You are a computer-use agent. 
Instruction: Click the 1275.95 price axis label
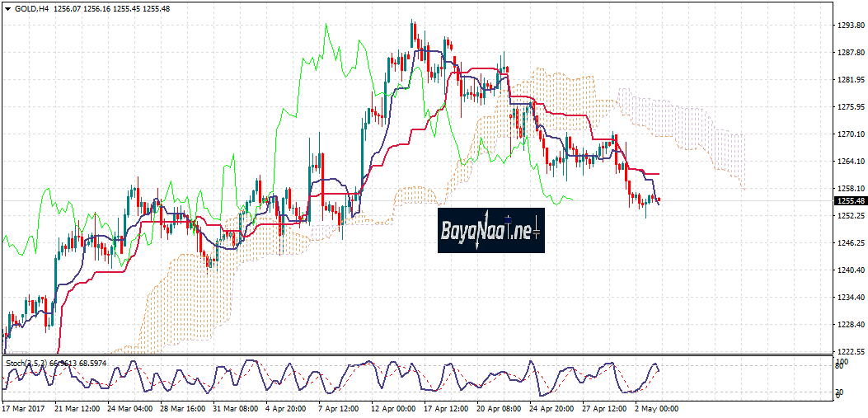[849, 107]
